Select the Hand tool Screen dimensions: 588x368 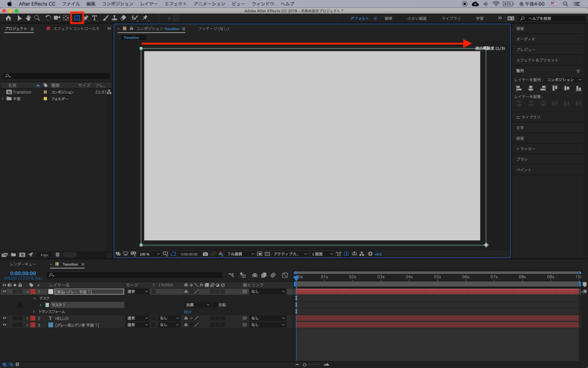pyautogui.click(x=28, y=18)
